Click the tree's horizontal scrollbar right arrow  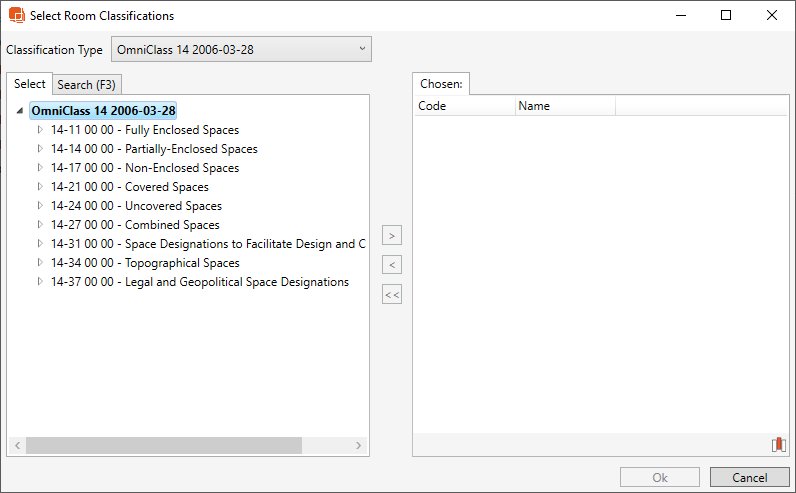point(360,445)
